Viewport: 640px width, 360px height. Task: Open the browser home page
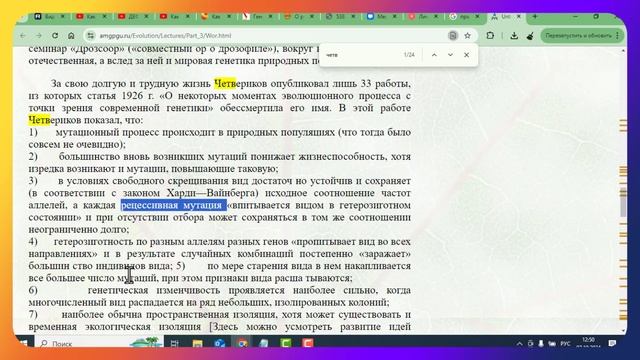[x=71, y=36]
